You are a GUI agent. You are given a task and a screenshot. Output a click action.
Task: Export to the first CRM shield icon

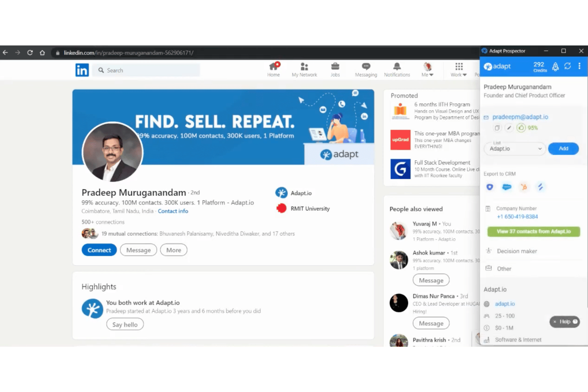[x=489, y=187]
